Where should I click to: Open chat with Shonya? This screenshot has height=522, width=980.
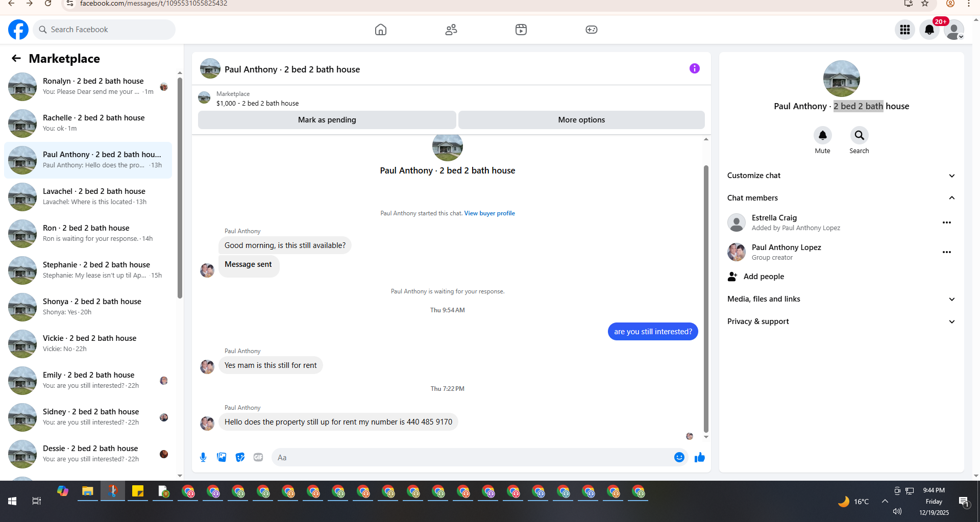88,307
